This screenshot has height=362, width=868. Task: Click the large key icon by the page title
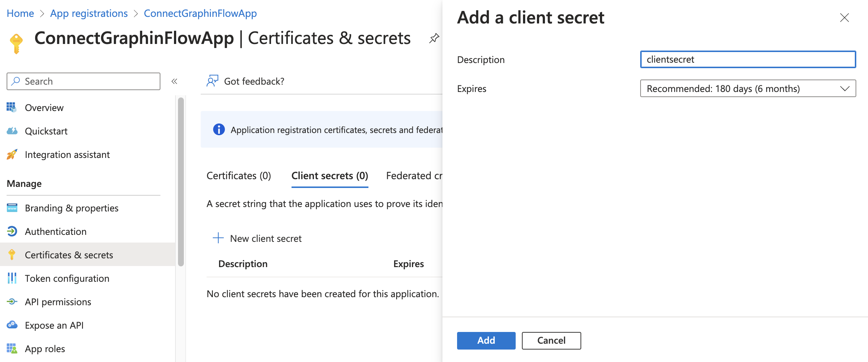pyautogui.click(x=16, y=43)
